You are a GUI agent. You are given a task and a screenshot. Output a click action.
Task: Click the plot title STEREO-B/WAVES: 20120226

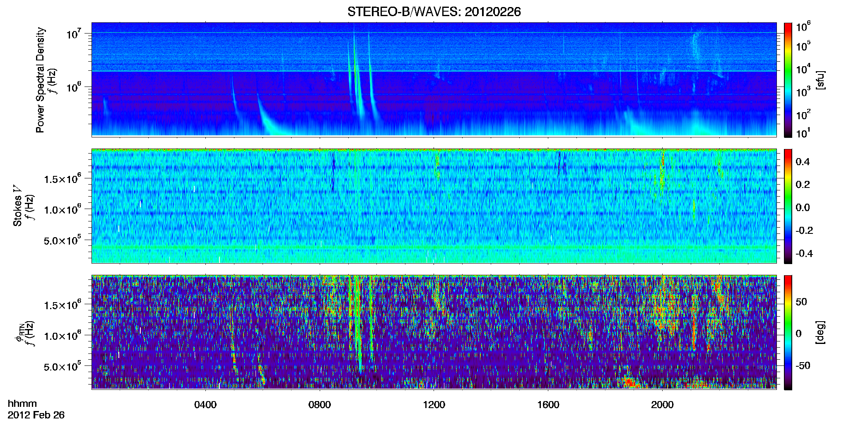pos(434,12)
